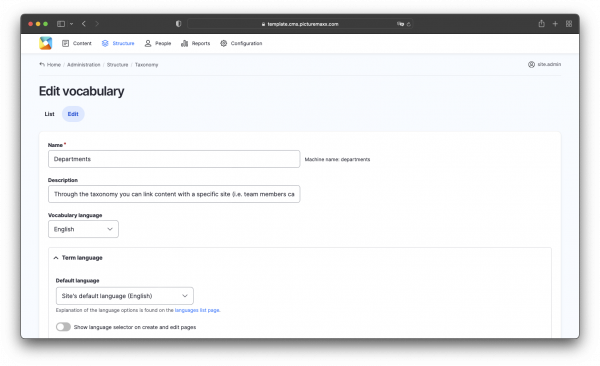Open the sidebar dropdown chevron in Safari
This screenshot has height=366, width=600.
click(x=72, y=24)
